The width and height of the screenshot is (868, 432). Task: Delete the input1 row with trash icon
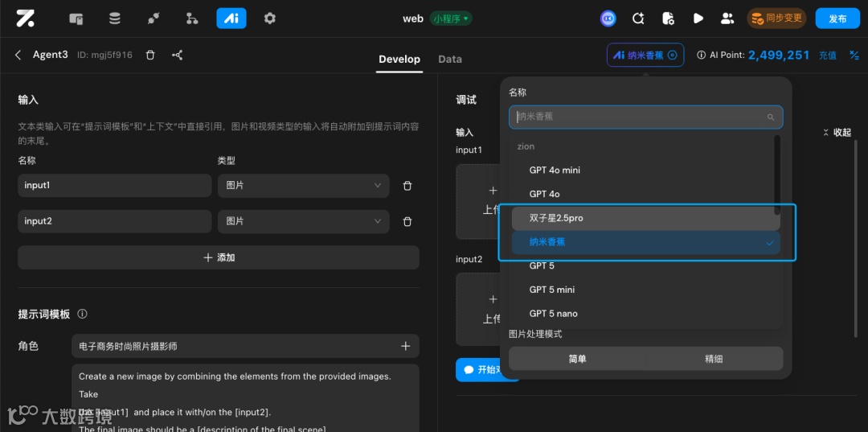(x=407, y=186)
